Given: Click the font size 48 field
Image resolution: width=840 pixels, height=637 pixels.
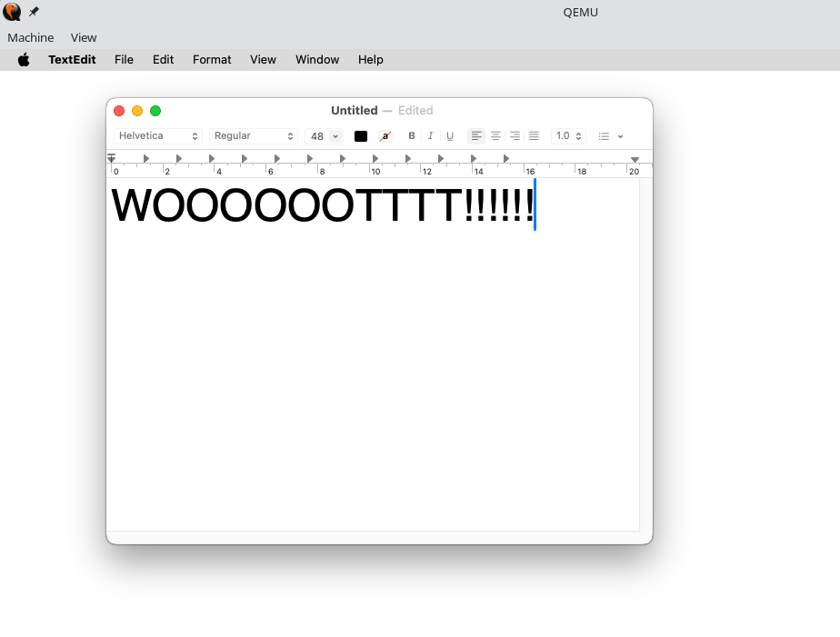Looking at the screenshot, I should [x=317, y=136].
